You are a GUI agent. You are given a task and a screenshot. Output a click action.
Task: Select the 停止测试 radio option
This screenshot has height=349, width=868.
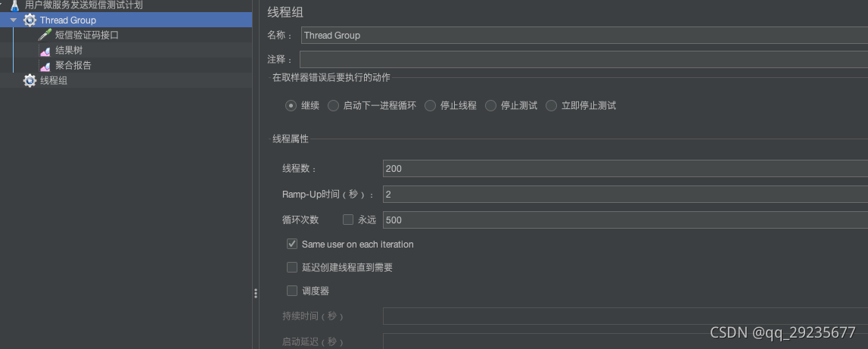click(x=490, y=106)
